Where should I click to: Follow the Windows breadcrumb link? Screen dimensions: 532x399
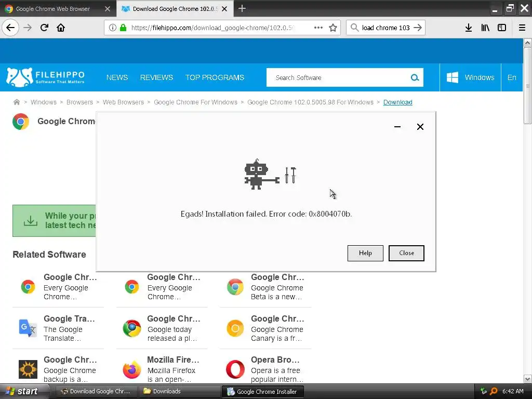44,102
